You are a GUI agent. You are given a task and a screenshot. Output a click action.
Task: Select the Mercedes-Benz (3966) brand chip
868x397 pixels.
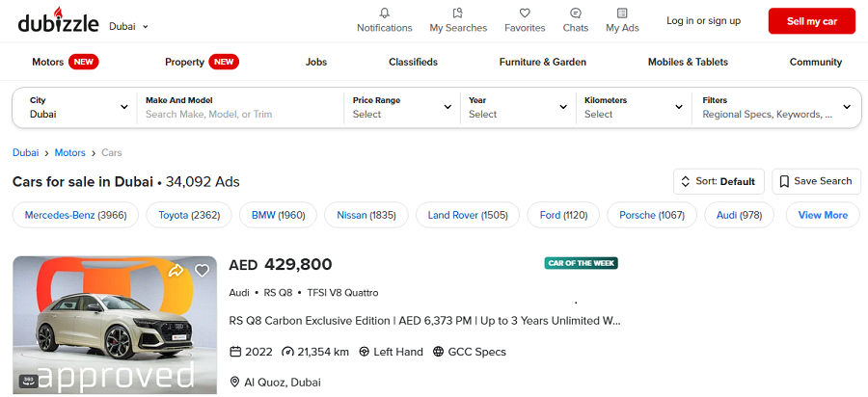(x=75, y=215)
